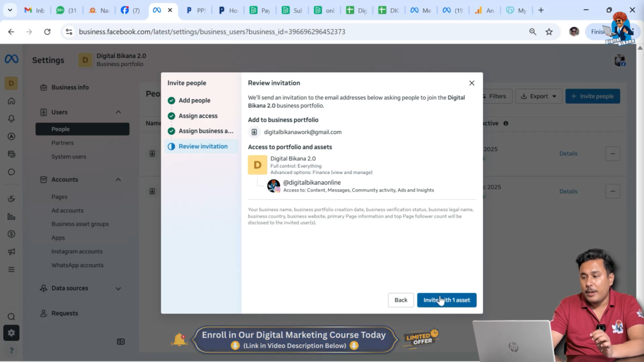Select the gear Settings icon in the rail
The height and width of the screenshot is (362, 644).
pos(11,333)
